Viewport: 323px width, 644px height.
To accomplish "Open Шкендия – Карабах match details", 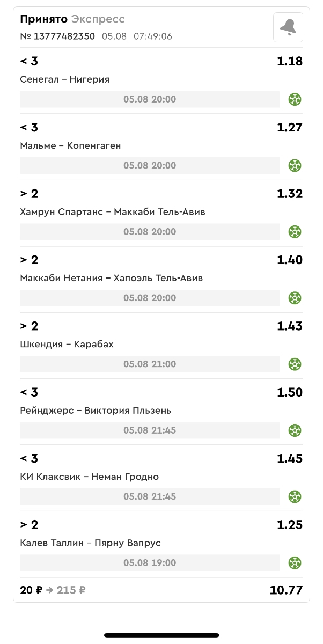I will point(67,344).
